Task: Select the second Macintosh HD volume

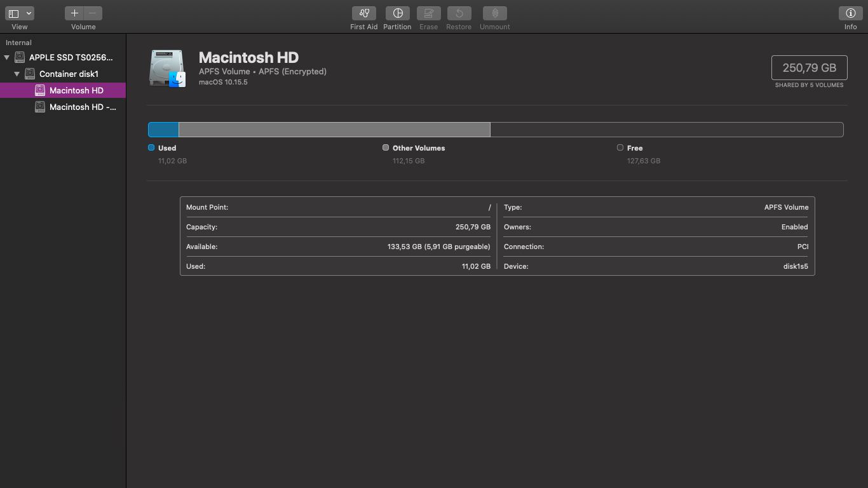Action: (x=83, y=107)
